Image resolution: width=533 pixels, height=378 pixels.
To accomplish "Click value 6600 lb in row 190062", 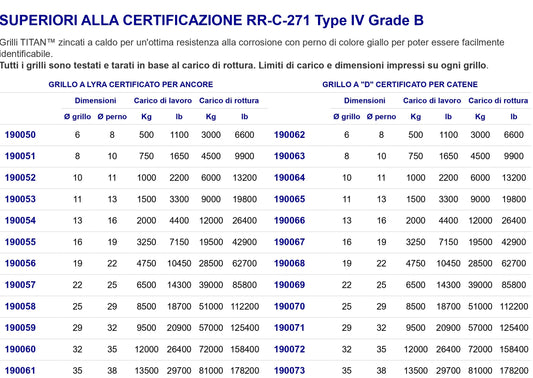I will pyautogui.click(x=514, y=135).
